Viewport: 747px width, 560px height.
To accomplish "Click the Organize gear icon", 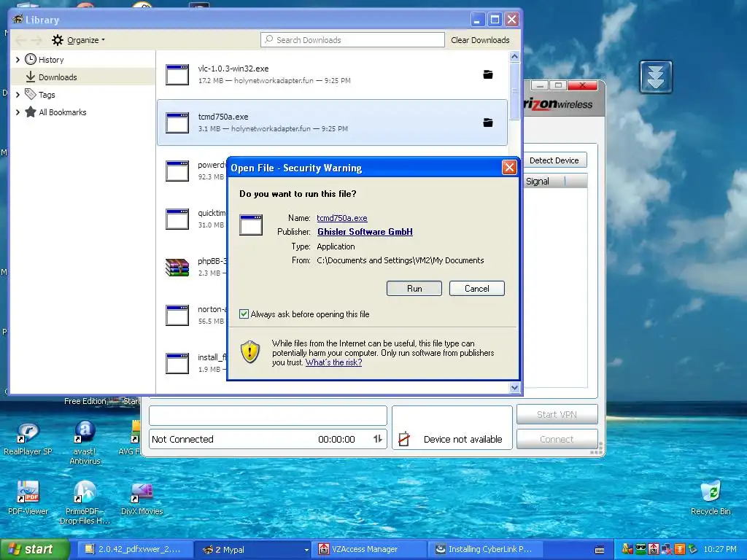I will (58, 40).
